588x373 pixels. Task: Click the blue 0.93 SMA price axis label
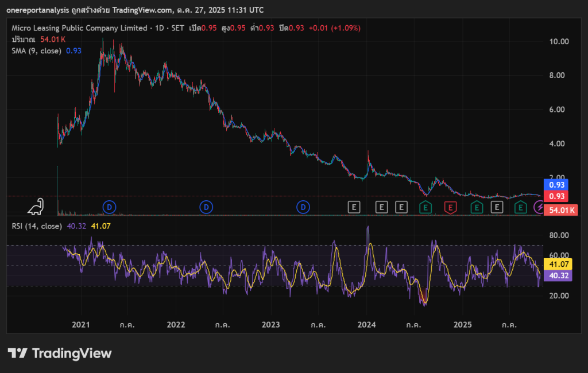tap(556, 185)
